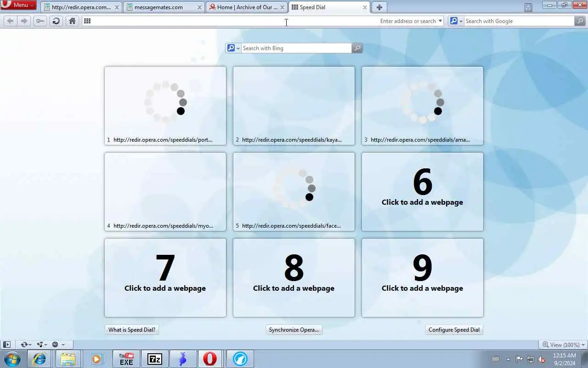588x368 pixels.
Task: Click the 'Search with Bing' field
Action: [x=296, y=48]
